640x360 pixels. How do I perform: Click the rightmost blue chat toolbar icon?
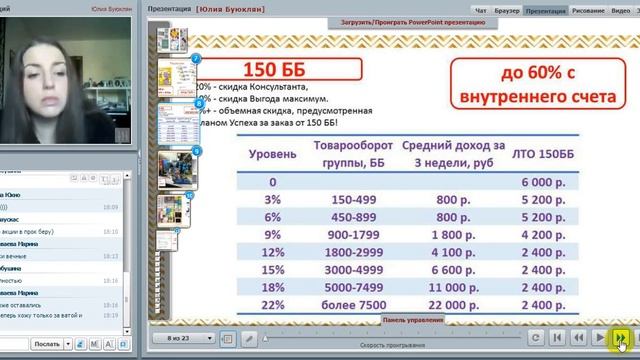coord(123,344)
